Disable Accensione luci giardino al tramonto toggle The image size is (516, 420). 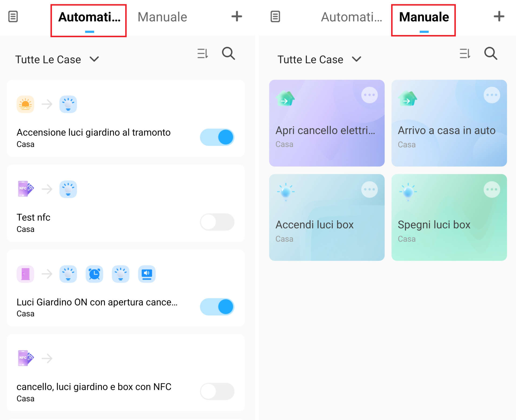[217, 137]
